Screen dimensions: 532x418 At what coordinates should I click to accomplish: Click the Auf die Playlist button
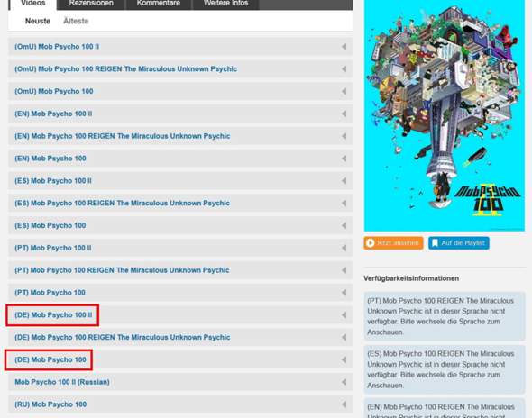pos(459,243)
